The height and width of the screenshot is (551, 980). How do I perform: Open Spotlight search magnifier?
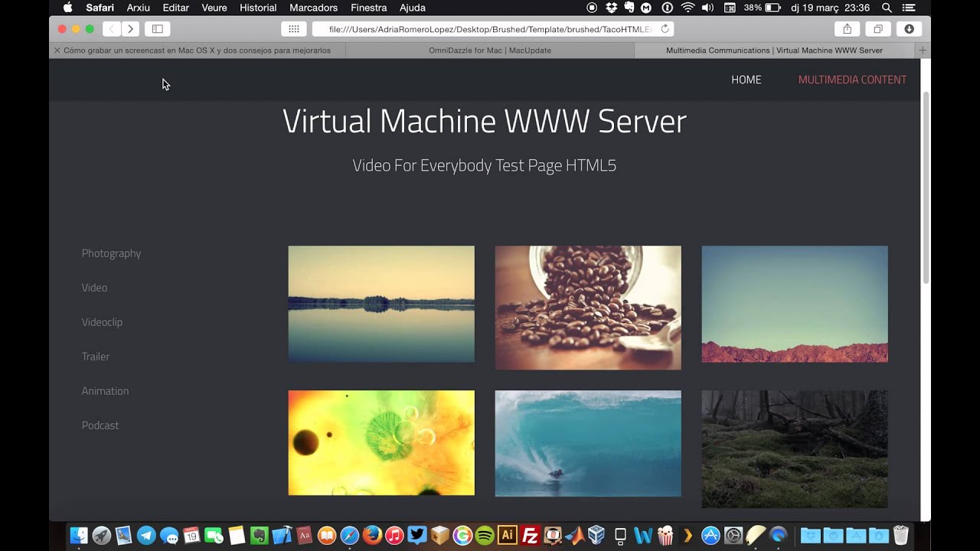(887, 8)
